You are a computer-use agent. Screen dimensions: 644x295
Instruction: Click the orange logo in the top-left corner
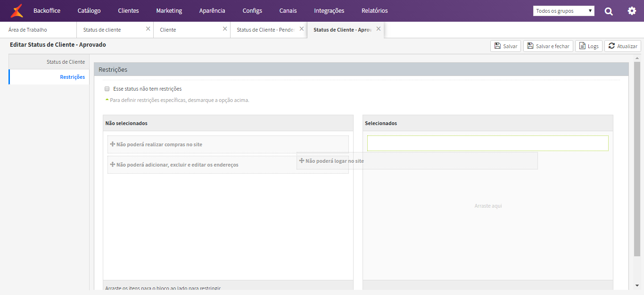pyautogui.click(x=17, y=10)
